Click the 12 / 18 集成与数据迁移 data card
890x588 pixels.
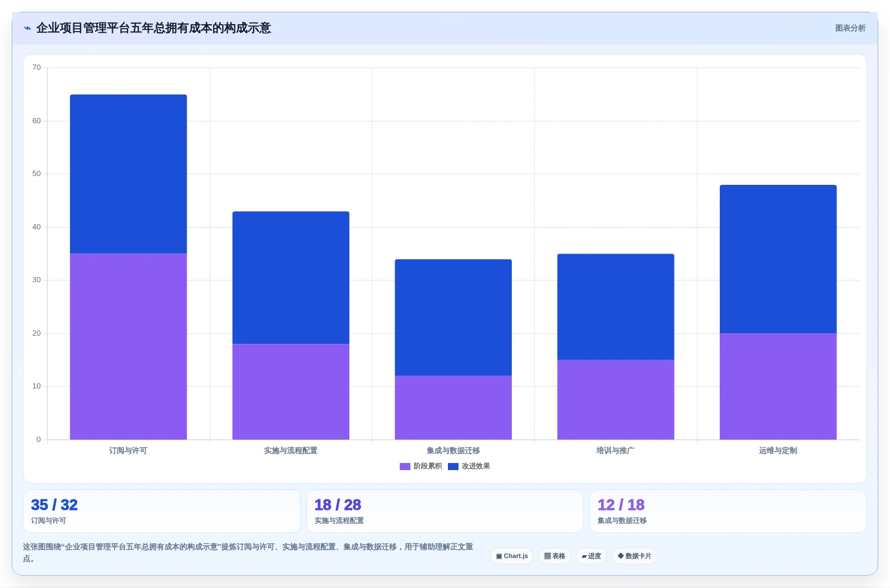(728, 511)
